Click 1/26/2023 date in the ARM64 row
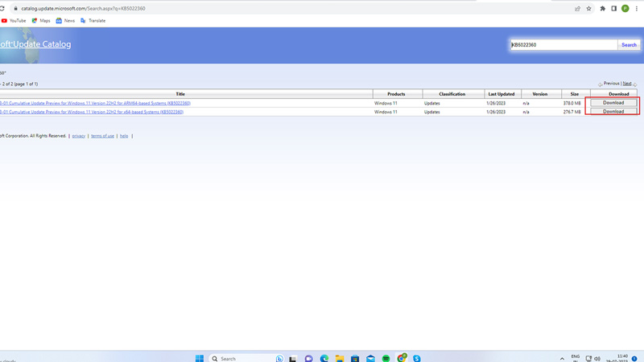The height and width of the screenshot is (362, 644). click(x=496, y=104)
